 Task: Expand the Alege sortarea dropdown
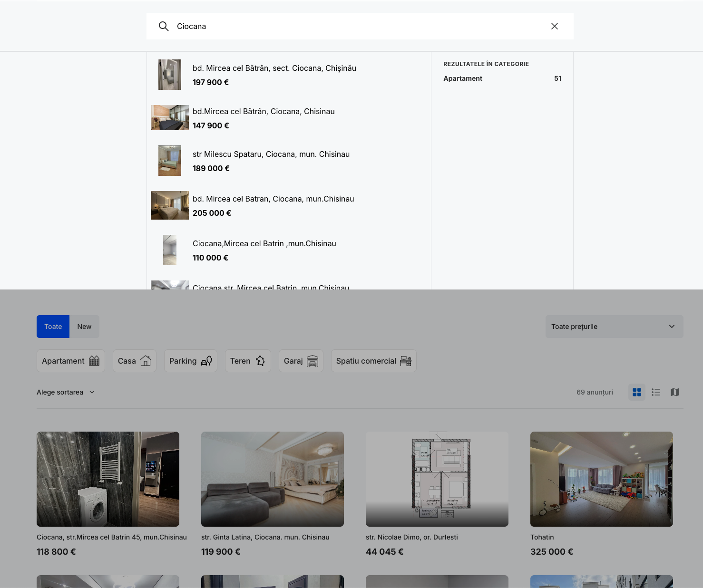(x=66, y=392)
